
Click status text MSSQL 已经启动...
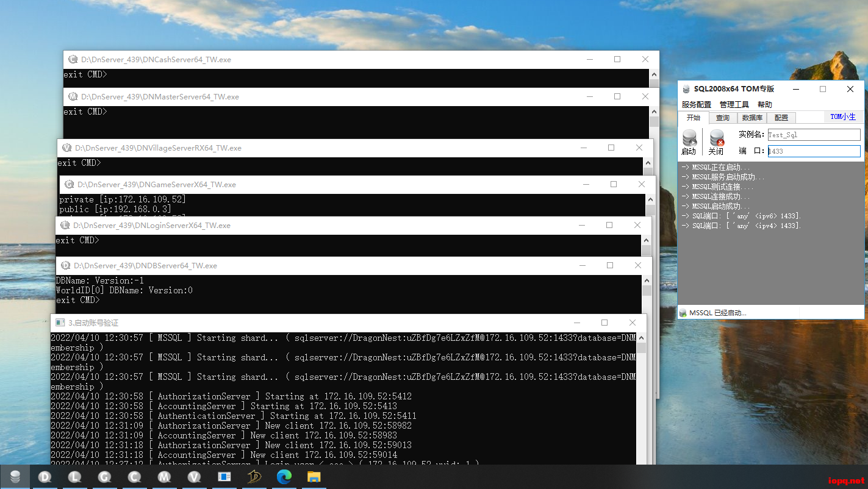[717, 313]
